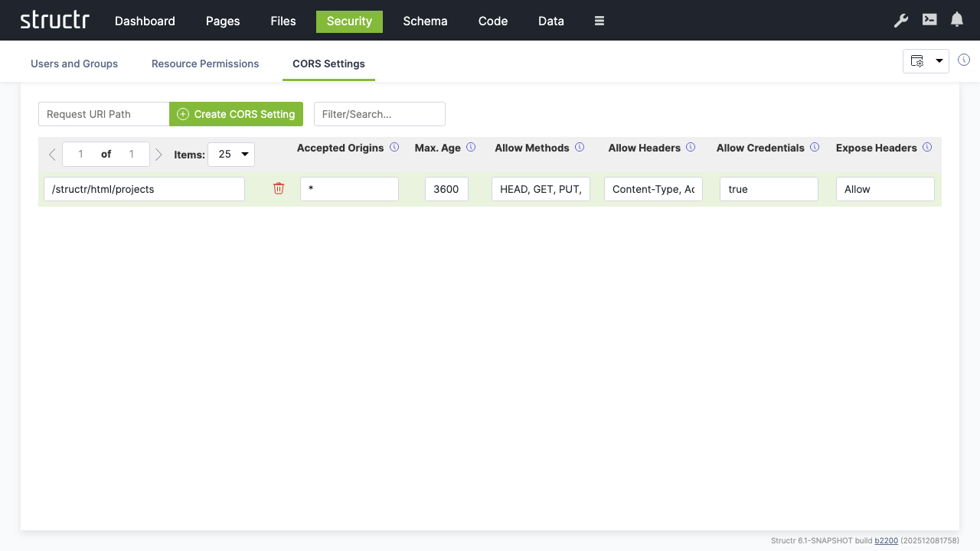The image size is (980, 551).
Task: Click the page info icon at top right
Action: (x=964, y=60)
